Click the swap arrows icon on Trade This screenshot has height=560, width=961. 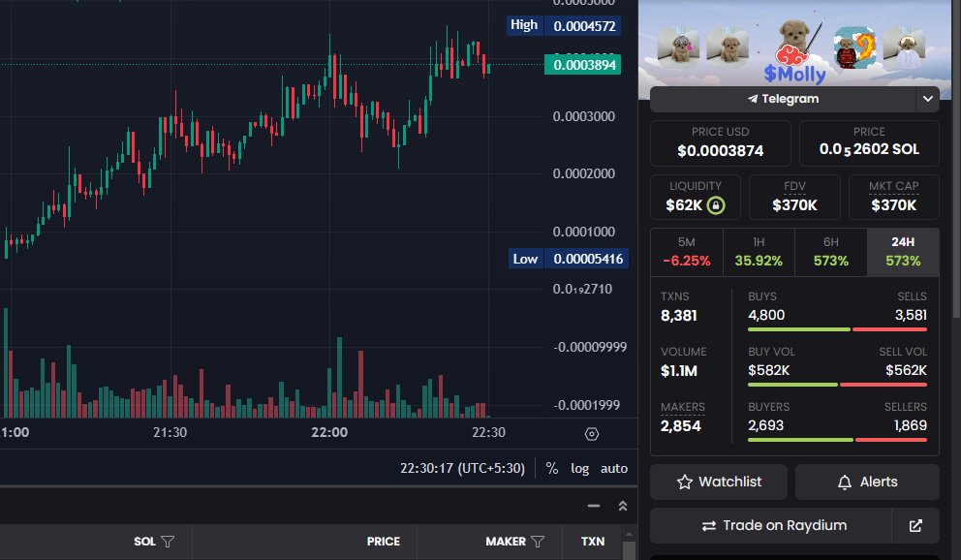709,526
